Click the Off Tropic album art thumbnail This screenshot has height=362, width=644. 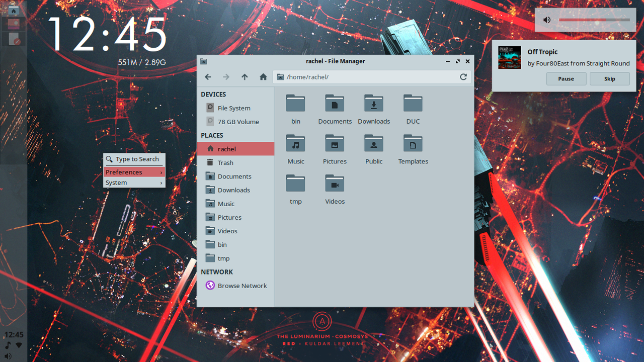pyautogui.click(x=510, y=57)
